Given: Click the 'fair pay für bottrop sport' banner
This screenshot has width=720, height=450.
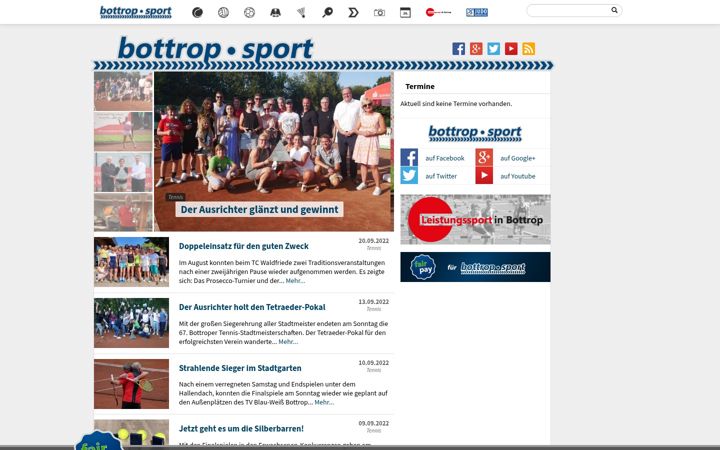Looking at the screenshot, I should tap(475, 267).
